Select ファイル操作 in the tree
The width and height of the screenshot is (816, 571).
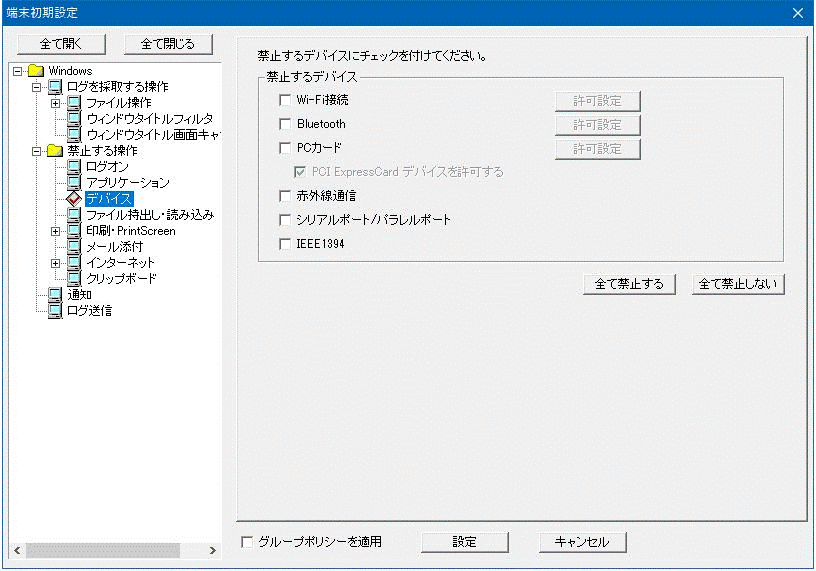119,103
